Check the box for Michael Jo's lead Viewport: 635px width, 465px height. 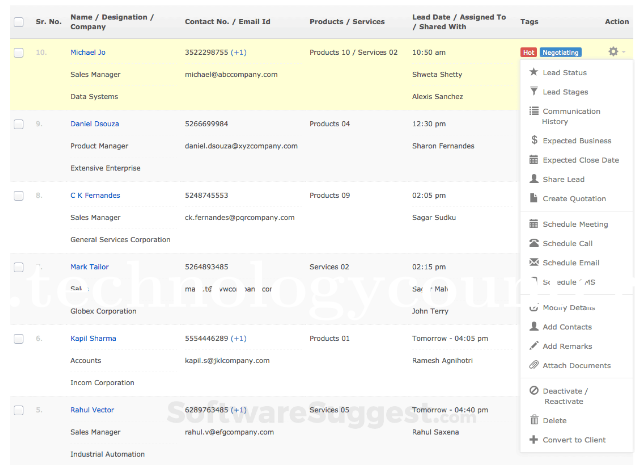coord(19,53)
